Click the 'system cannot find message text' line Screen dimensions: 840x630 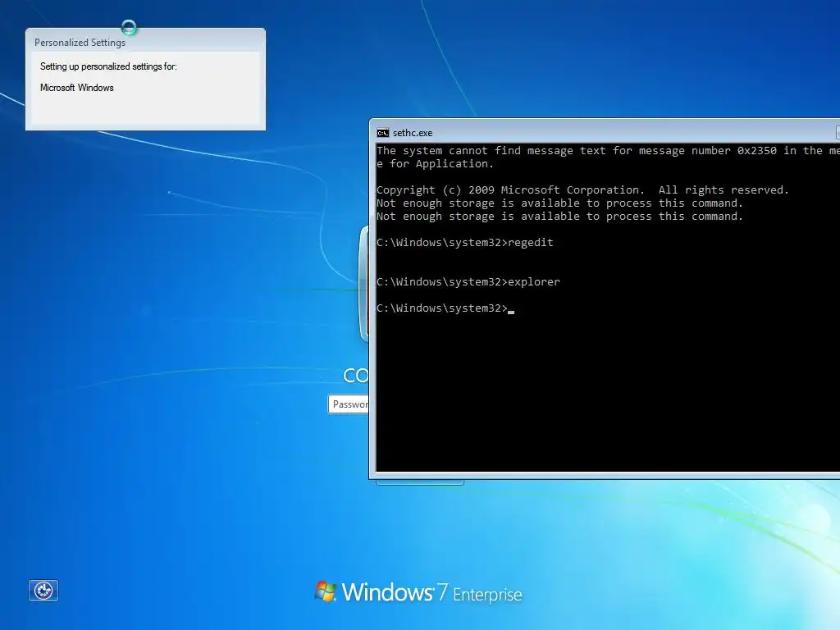(608, 151)
